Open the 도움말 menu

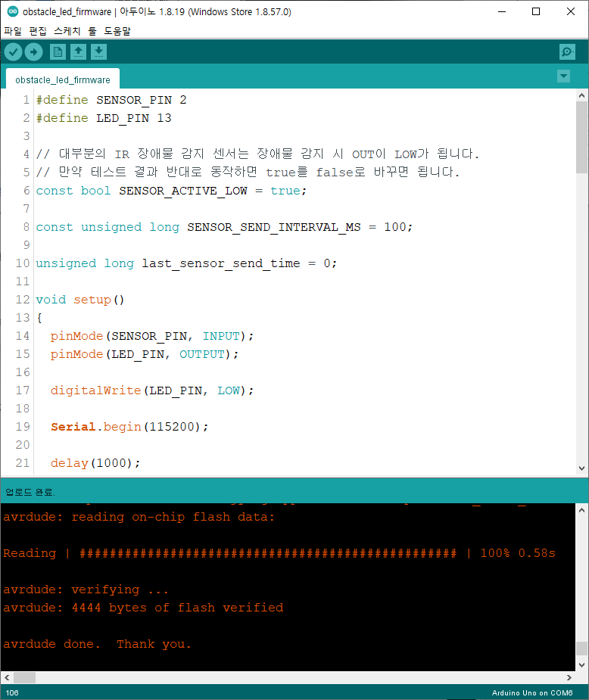[x=117, y=31]
